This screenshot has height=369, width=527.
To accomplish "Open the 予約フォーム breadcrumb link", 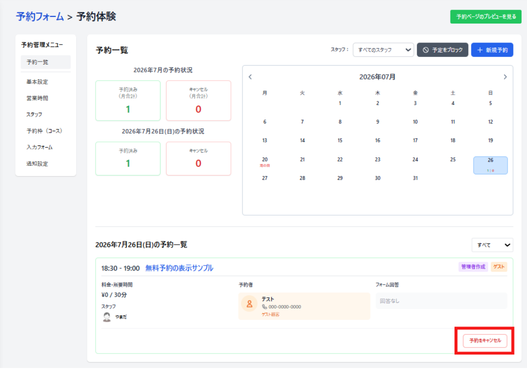I will click(40, 16).
